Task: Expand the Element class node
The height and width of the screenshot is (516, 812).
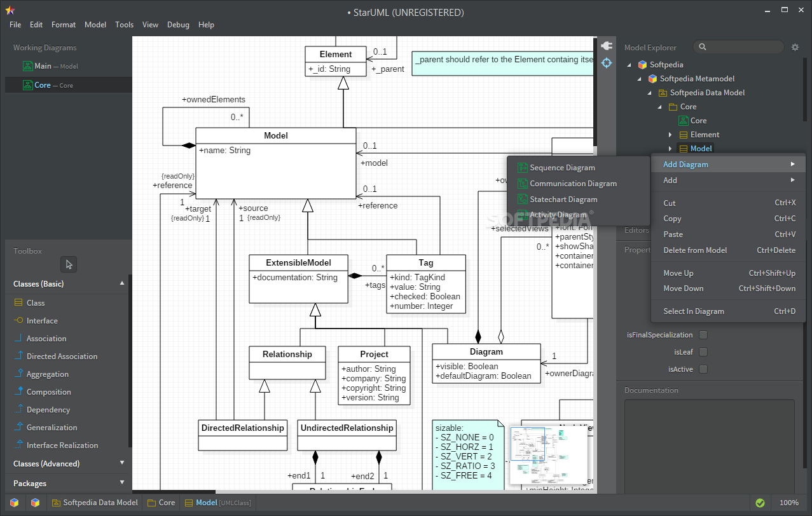Action: [670, 135]
